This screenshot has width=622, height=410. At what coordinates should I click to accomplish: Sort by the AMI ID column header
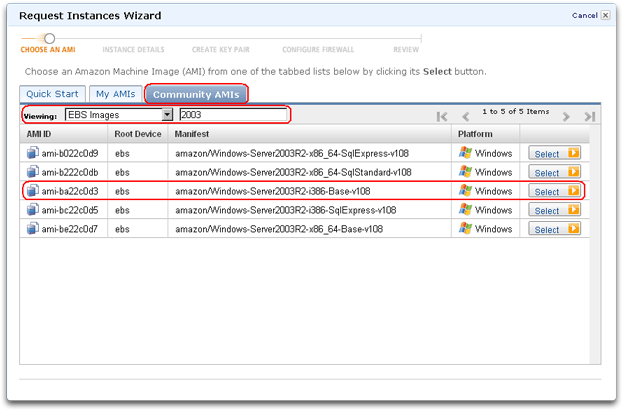[x=63, y=134]
